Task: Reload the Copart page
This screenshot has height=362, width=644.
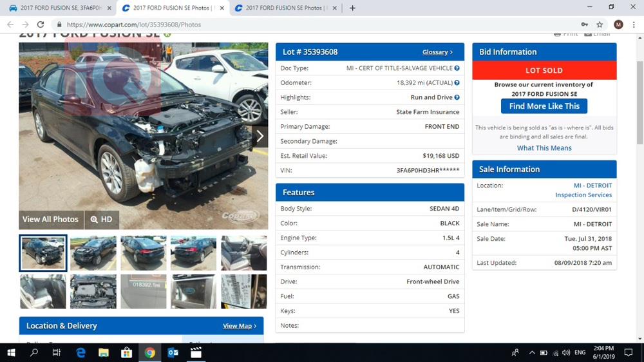Action: [x=40, y=24]
